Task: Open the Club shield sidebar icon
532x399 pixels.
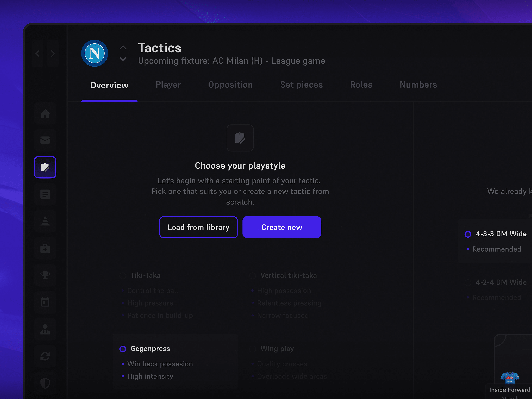Action: [x=45, y=383]
